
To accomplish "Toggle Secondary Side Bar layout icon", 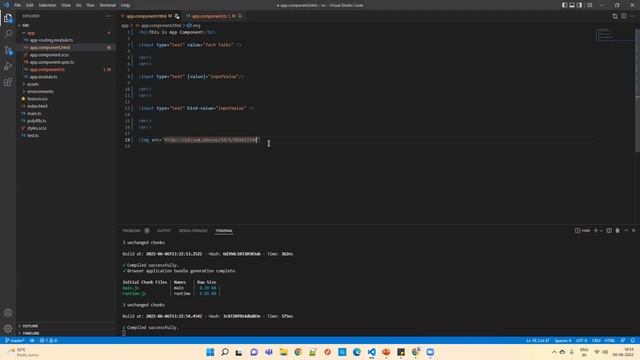I will tap(579, 5).
